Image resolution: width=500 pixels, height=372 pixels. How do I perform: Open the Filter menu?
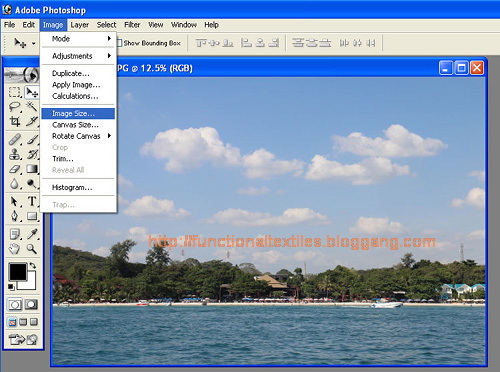tap(132, 25)
